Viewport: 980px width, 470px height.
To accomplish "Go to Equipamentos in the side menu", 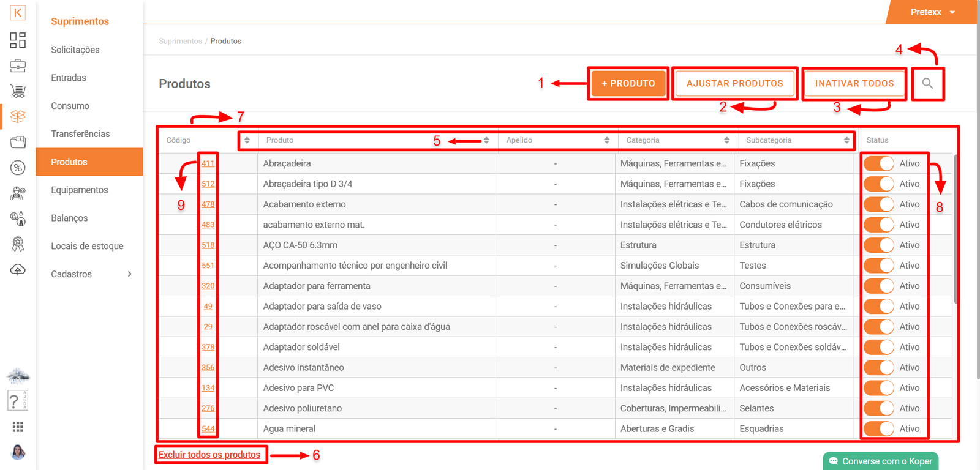I will click(80, 190).
